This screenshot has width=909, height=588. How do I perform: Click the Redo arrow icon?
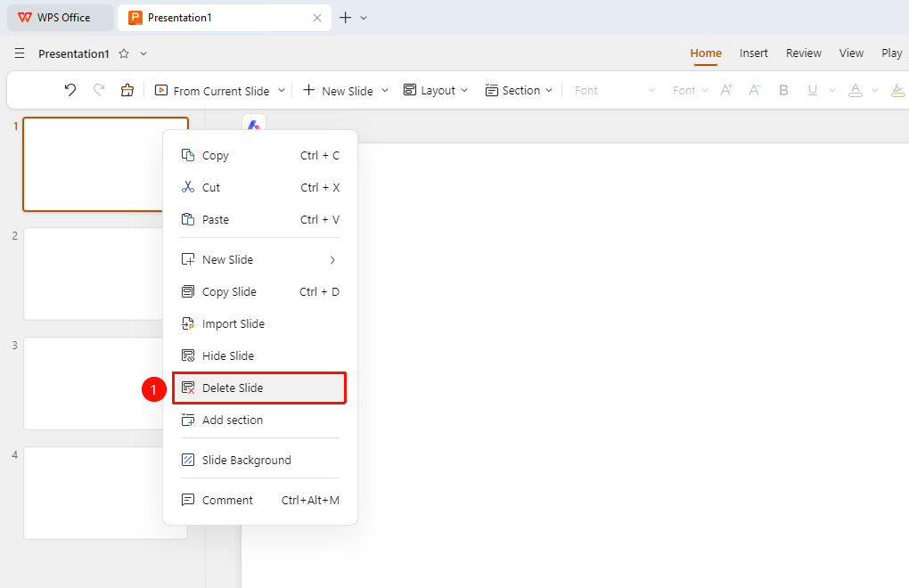(x=99, y=90)
